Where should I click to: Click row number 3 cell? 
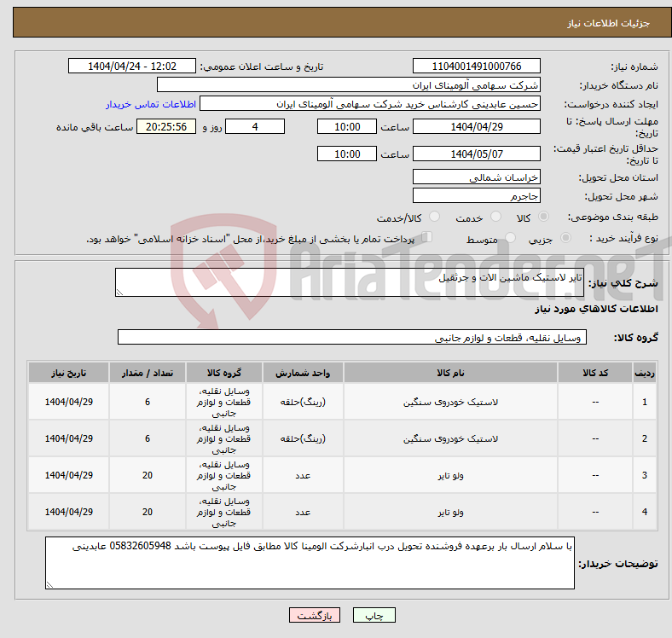(x=644, y=475)
